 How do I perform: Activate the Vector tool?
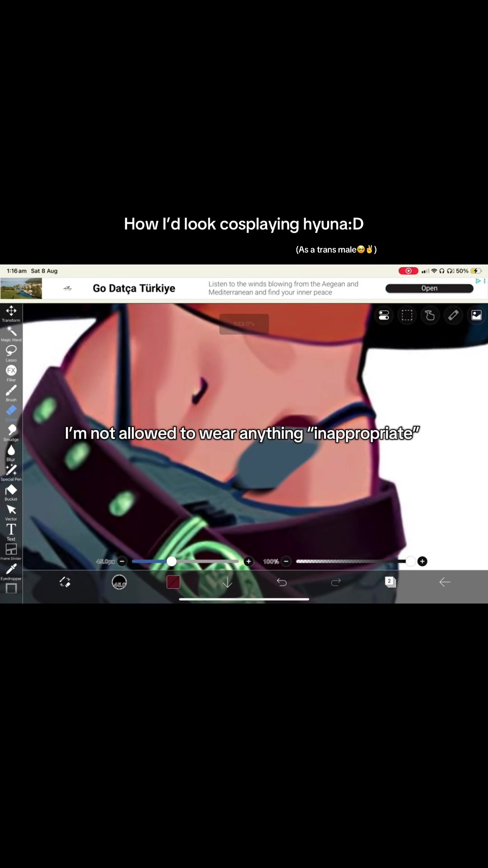pos(11,512)
